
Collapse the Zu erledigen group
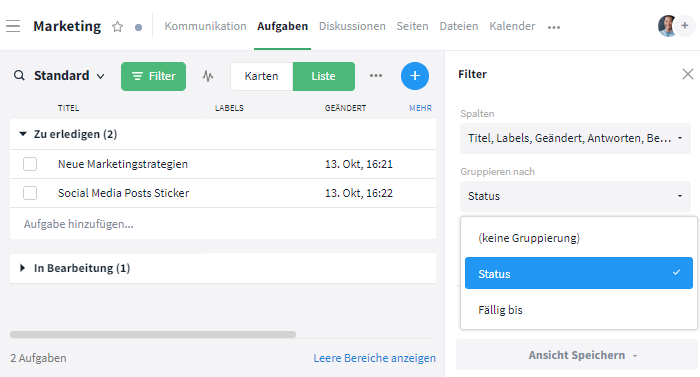coord(23,134)
